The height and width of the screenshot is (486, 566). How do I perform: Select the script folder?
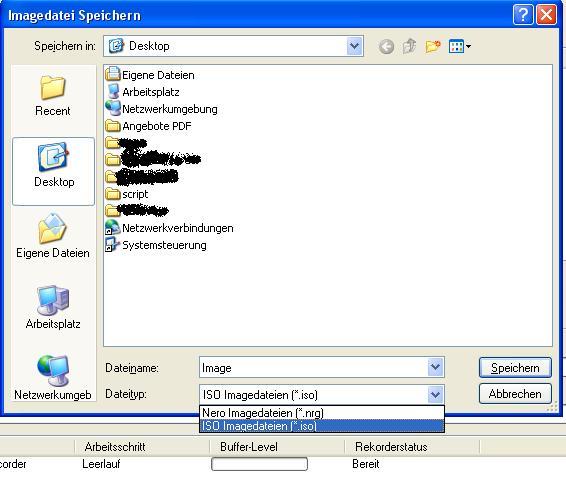pyautogui.click(x=127, y=194)
